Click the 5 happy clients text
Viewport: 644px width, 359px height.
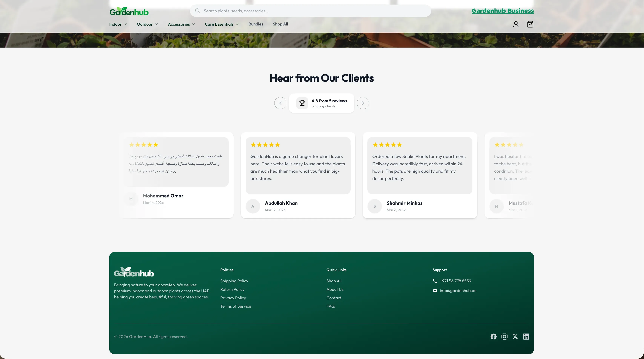click(324, 106)
